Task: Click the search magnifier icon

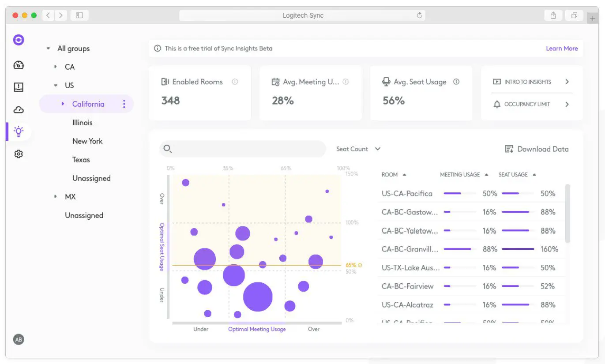Action: [x=167, y=149]
